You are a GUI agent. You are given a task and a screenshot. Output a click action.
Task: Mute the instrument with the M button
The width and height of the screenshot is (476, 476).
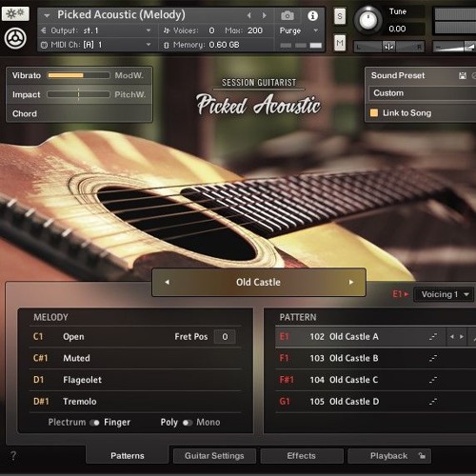[x=340, y=43]
